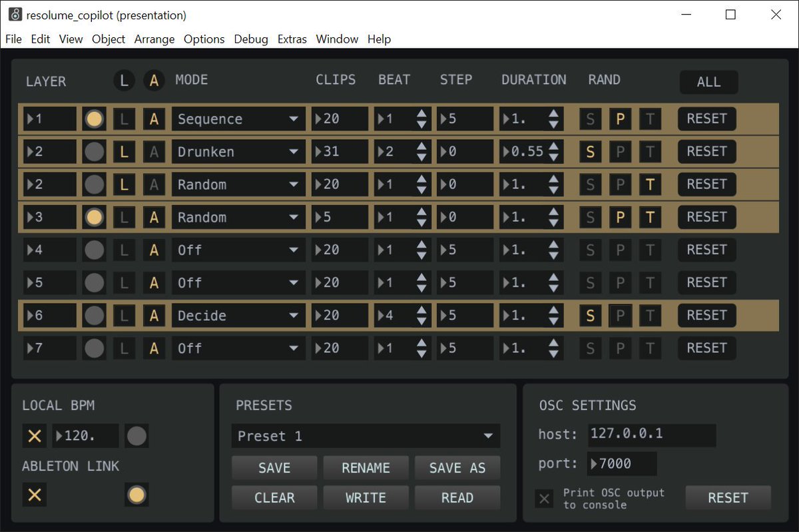Click the SAVE preset button
The image size is (799, 532).
(274, 467)
